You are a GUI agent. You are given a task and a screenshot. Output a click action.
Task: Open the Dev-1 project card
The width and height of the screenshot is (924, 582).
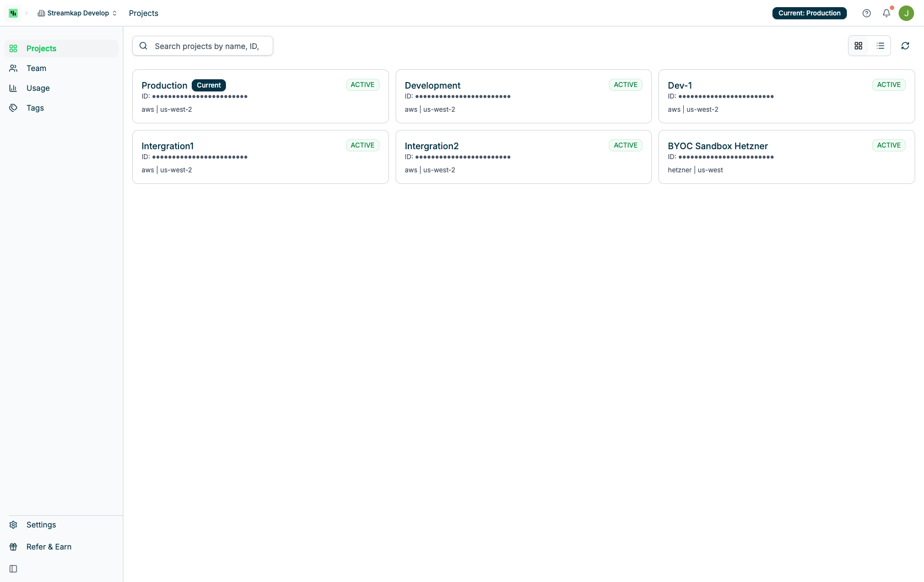pyautogui.click(x=786, y=96)
